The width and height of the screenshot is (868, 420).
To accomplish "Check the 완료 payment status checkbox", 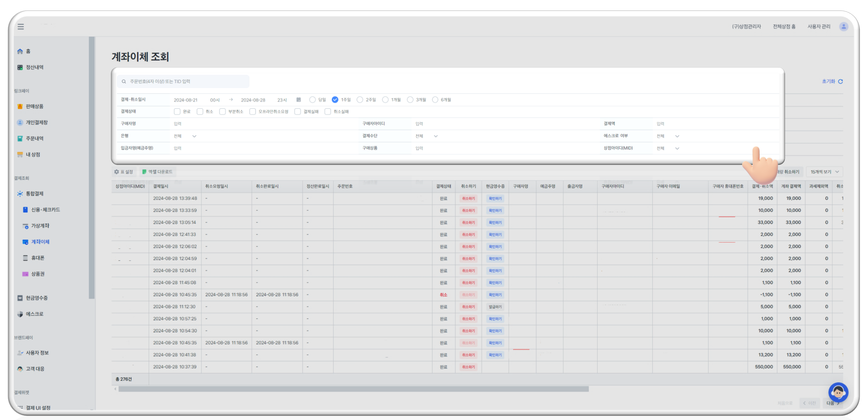I will tap(177, 111).
